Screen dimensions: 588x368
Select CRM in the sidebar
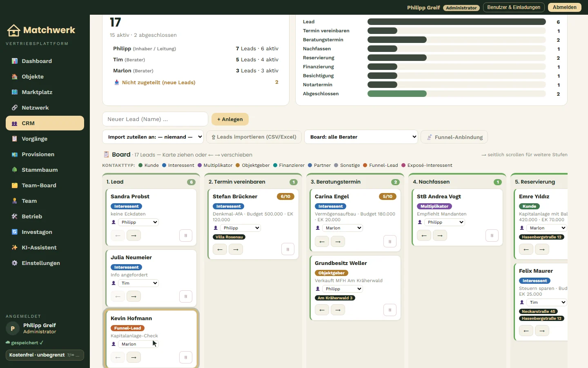tap(45, 123)
